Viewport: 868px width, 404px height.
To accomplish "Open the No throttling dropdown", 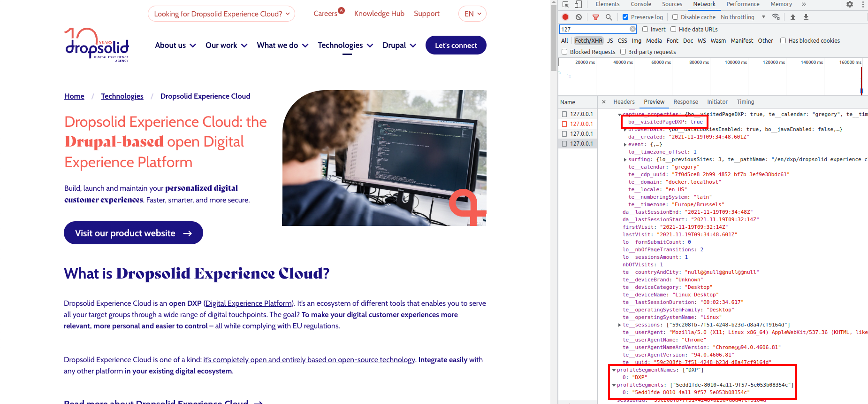I will click(743, 17).
